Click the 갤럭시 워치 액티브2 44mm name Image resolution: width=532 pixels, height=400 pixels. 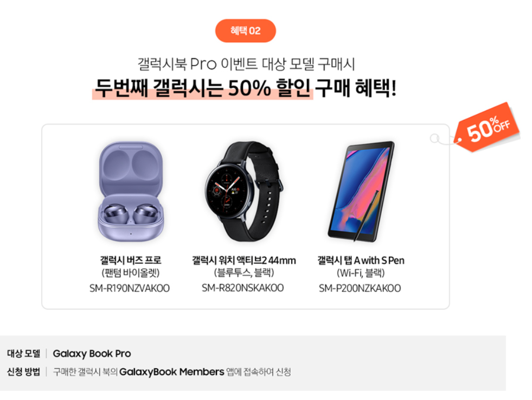(x=243, y=261)
